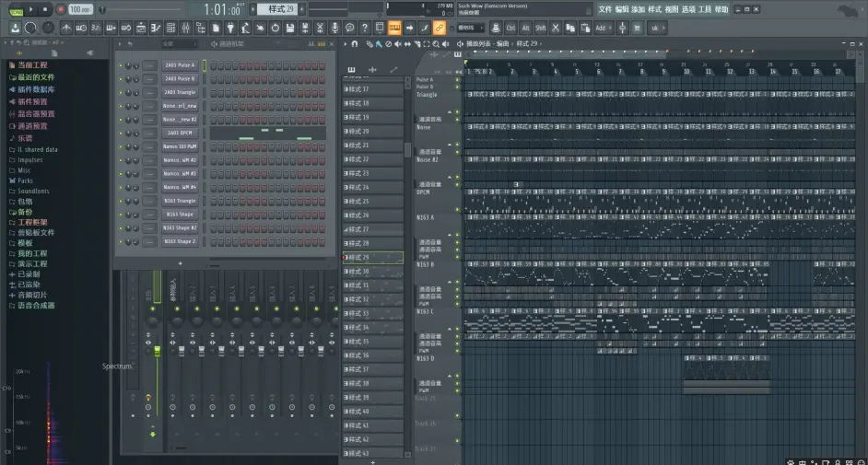Click the 3-2-1 countdown icon
This screenshot has width=868, height=465.
pyautogui.click(x=96, y=28)
